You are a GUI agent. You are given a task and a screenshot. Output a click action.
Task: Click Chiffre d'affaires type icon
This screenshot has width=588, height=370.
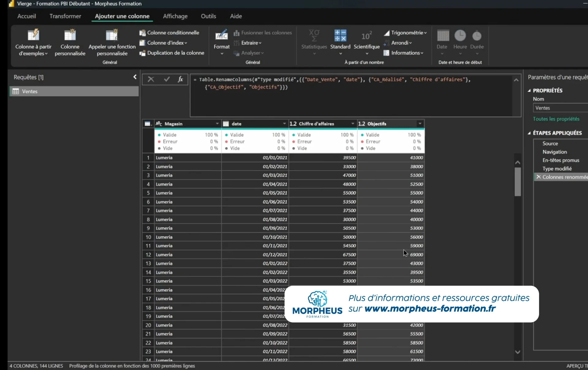pos(293,124)
